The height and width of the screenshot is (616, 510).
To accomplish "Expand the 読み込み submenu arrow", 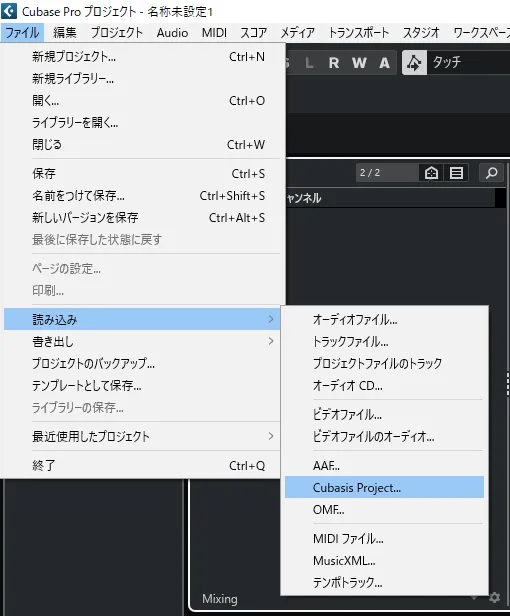I will coord(270,319).
